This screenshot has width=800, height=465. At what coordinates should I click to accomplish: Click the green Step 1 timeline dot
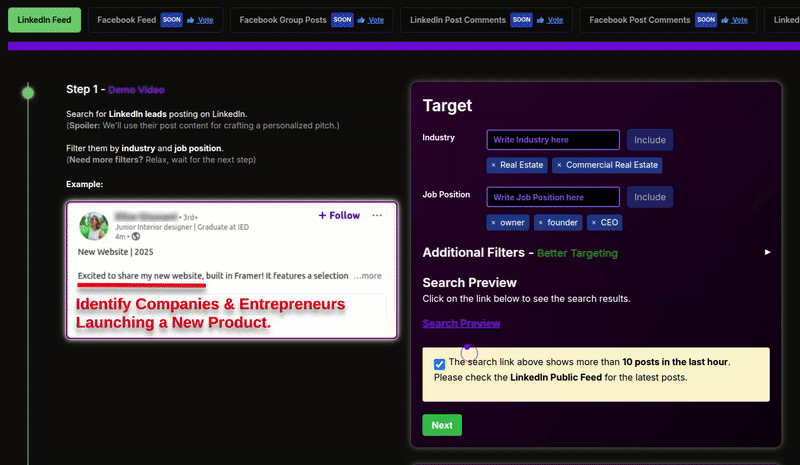click(28, 93)
